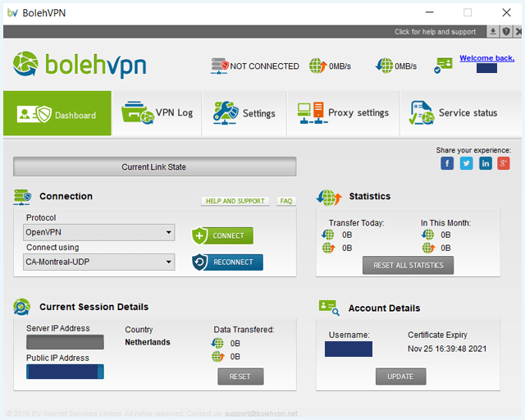Click the UPDATE button
Screen dimensions: 525x420
point(401,377)
